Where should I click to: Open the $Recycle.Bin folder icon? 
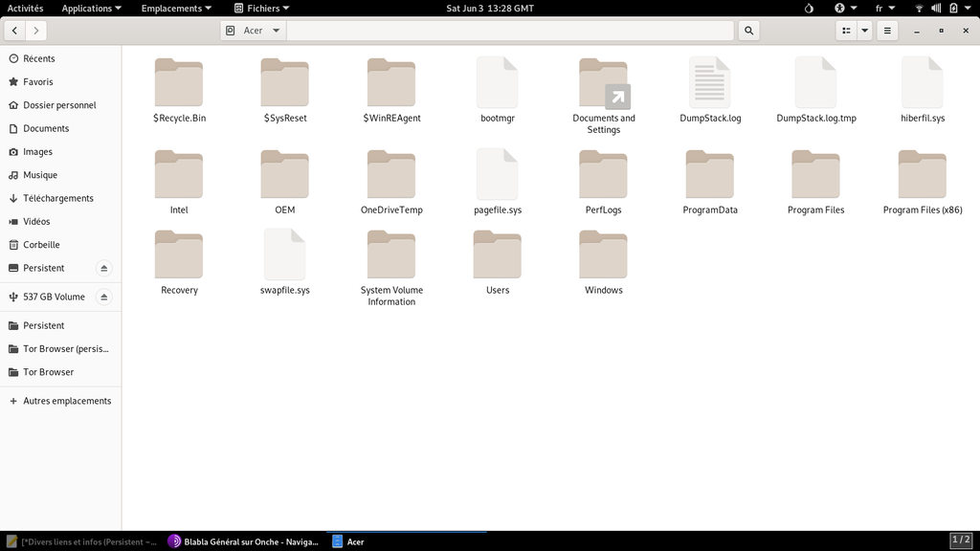[179, 83]
